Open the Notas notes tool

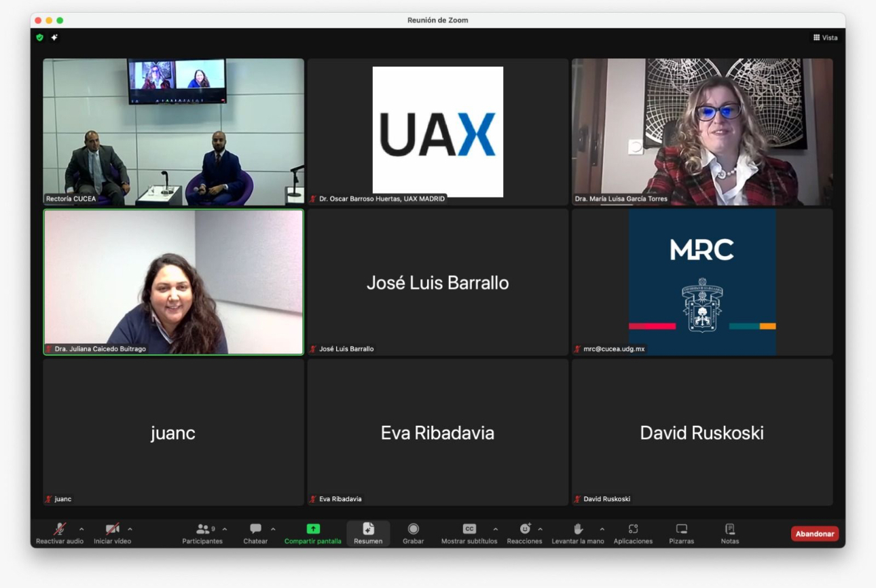(730, 534)
